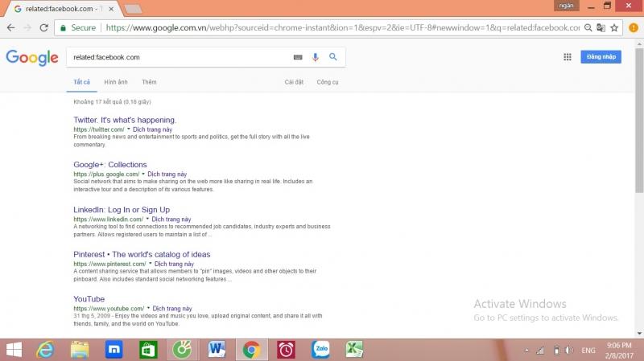Open the Pinterest search result link
Image resolution: width=644 pixels, height=361 pixels.
click(x=142, y=254)
